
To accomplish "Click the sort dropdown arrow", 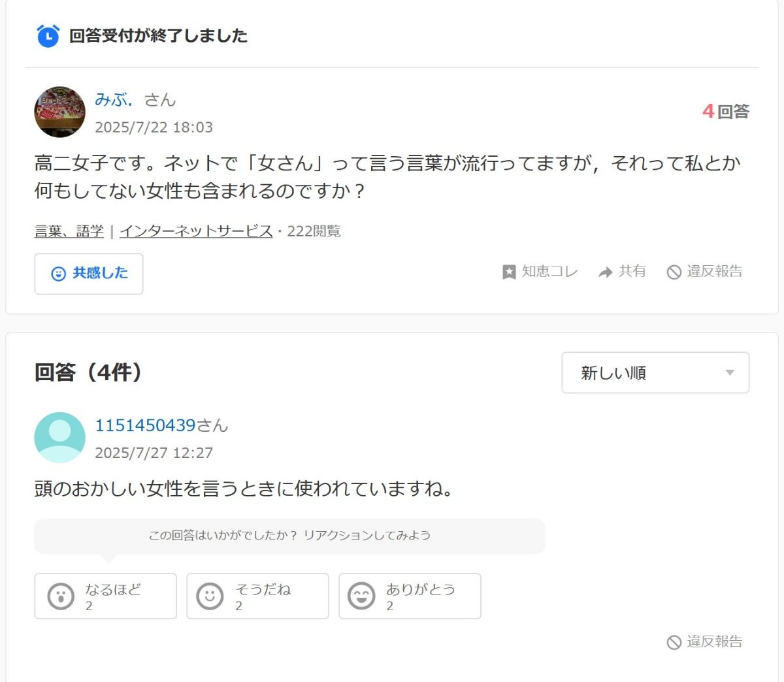I will [730, 373].
